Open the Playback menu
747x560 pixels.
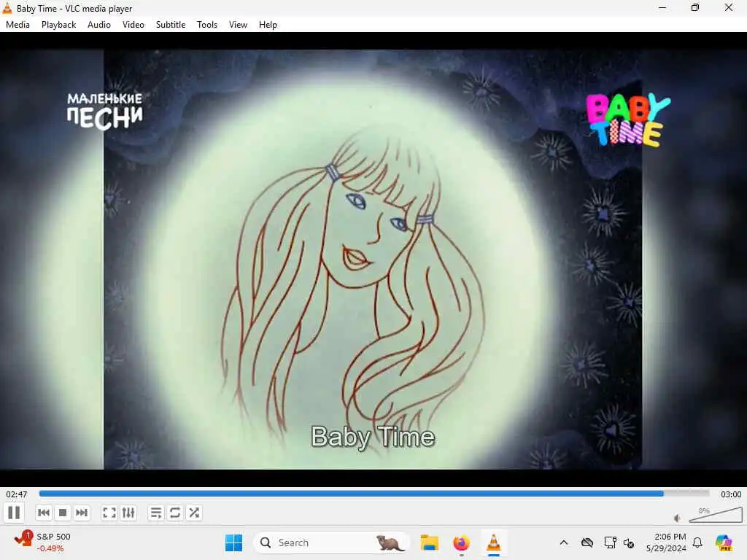point(58,25)
